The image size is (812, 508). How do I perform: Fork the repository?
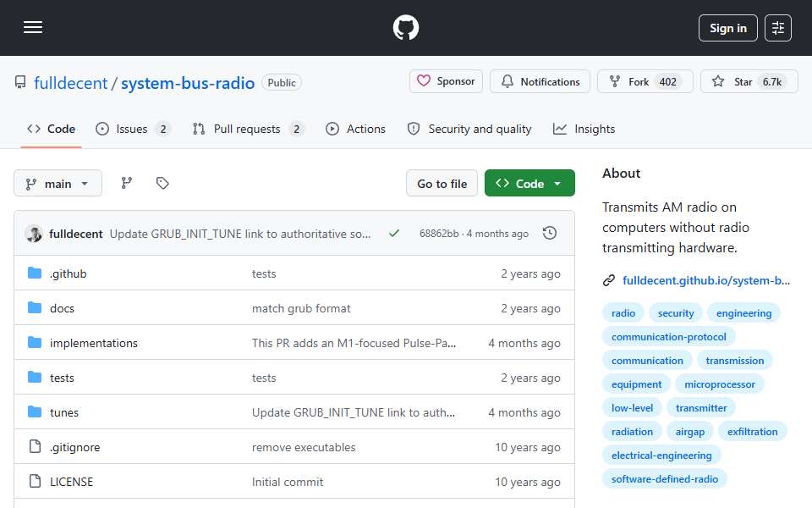click(x=645, y=81)
